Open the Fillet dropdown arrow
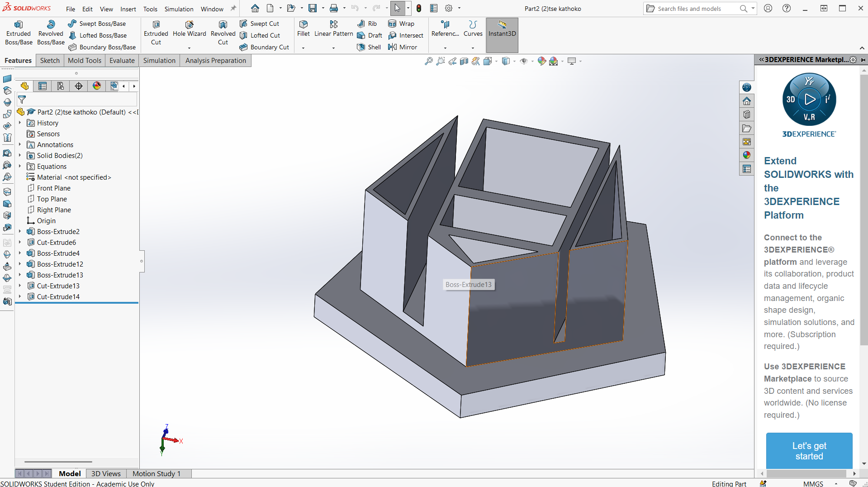This screenshot has width=868, height=487. click(x=304, y=48)
